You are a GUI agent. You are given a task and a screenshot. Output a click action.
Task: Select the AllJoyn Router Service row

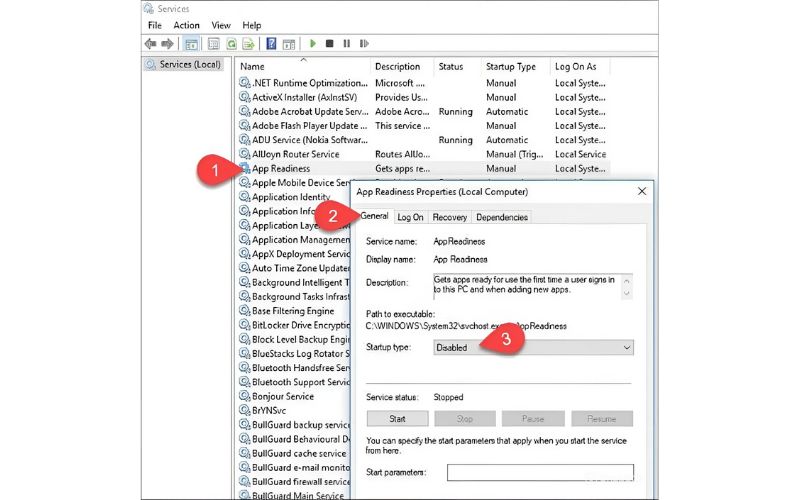pyautogui.click(x=423, y=154)
